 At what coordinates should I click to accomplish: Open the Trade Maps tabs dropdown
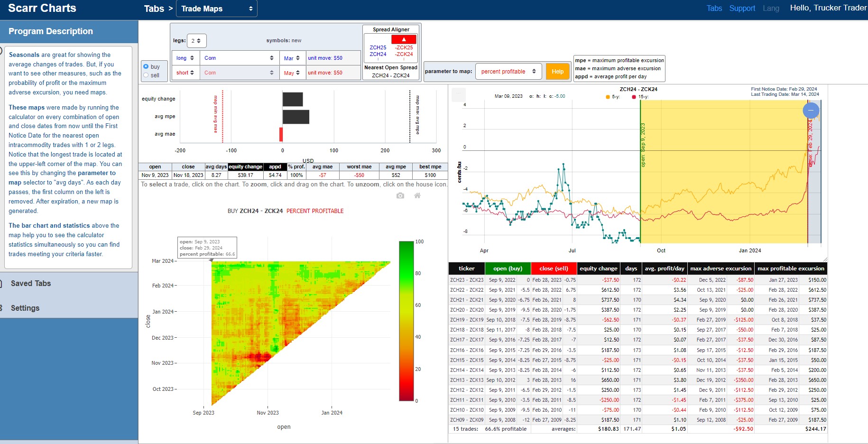click(x=217, y=9)
